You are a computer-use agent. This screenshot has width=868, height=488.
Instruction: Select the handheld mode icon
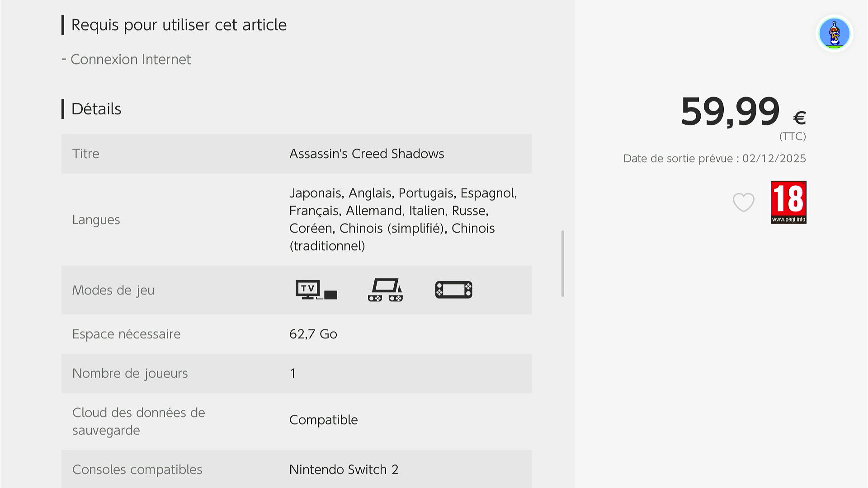(x=453, y=290)
